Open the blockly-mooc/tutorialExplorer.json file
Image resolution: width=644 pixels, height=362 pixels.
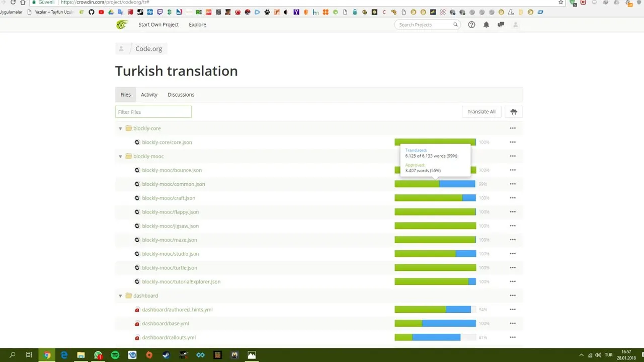[x=181, y=282]
